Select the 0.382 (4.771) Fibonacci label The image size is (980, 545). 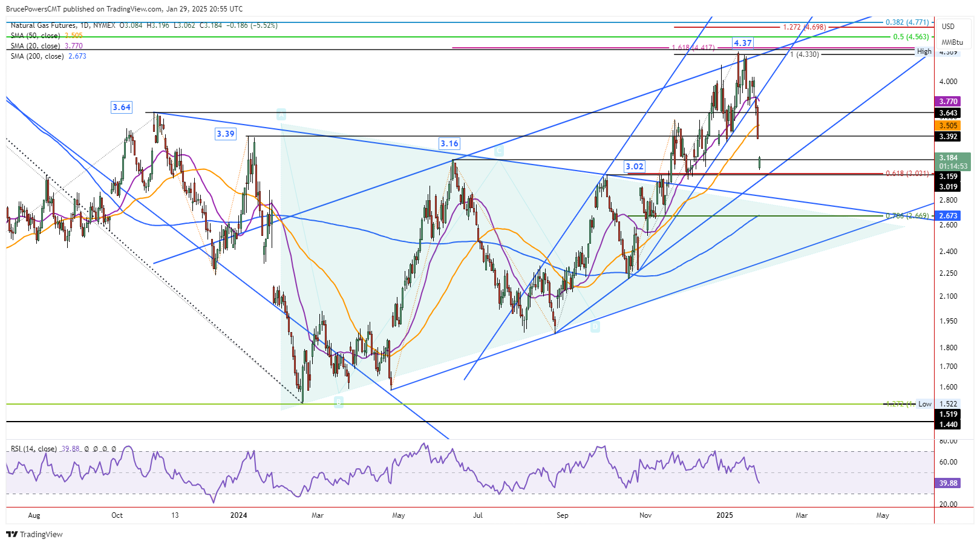(x=907, y=22)
